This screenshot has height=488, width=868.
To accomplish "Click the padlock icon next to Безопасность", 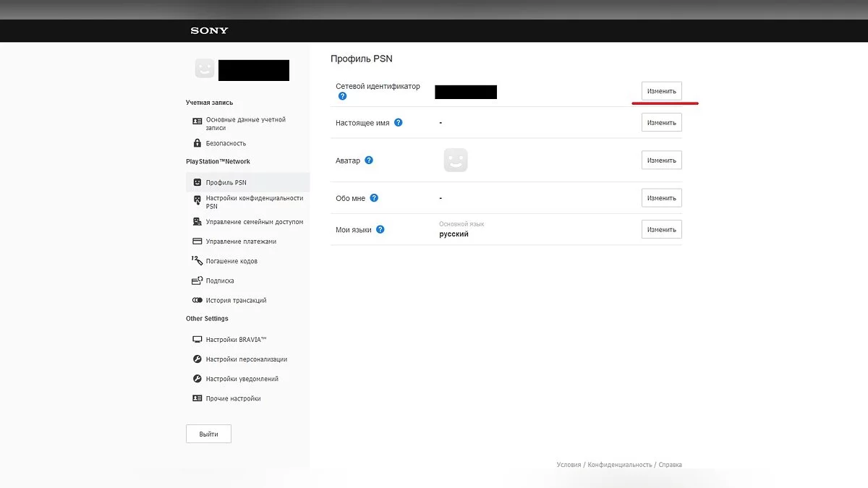I will [x=197, y=143].
